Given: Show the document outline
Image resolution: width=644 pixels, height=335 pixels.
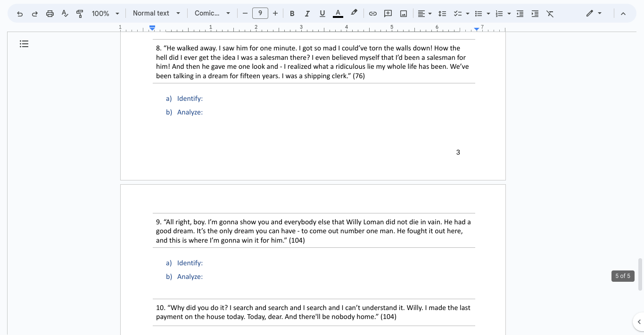Looking at the screenshot, I should pyautogui.click(x=24, y=44).
